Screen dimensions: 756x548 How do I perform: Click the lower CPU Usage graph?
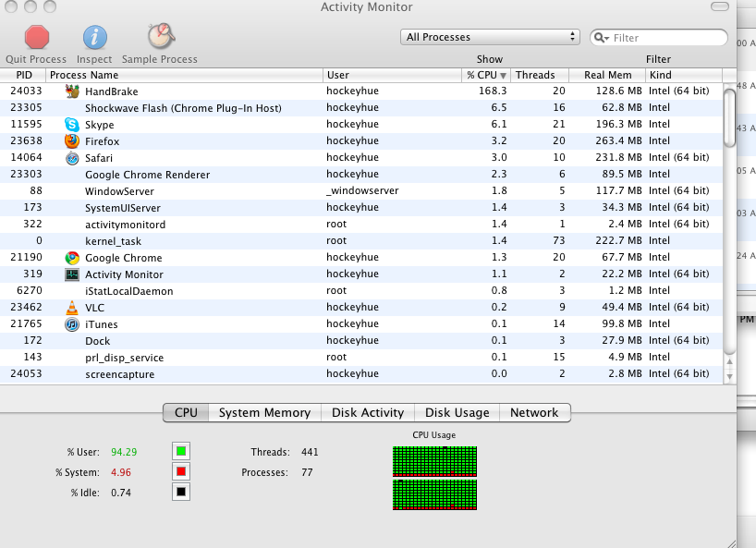434,494
